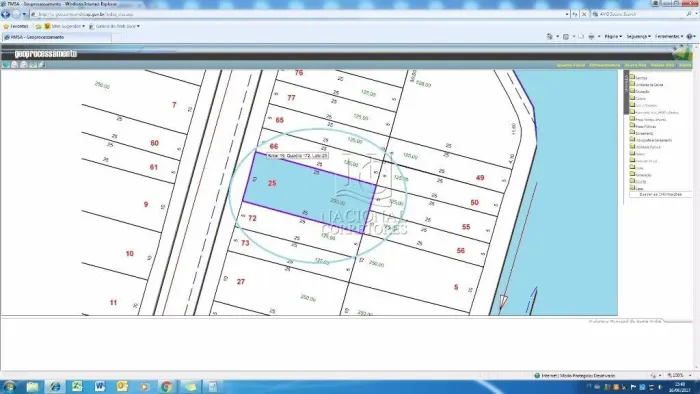Click lot number 65 on the map
Screen dimensions: 700x394
279,120
